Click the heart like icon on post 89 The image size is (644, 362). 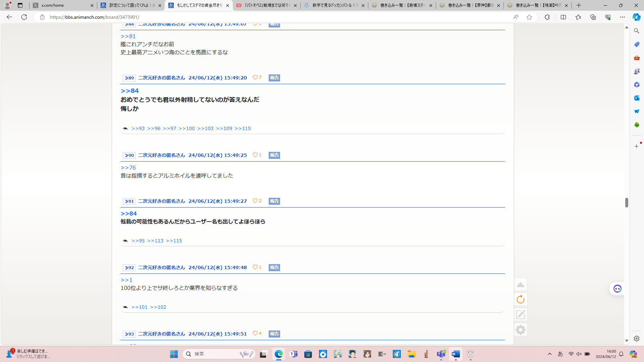255,77
